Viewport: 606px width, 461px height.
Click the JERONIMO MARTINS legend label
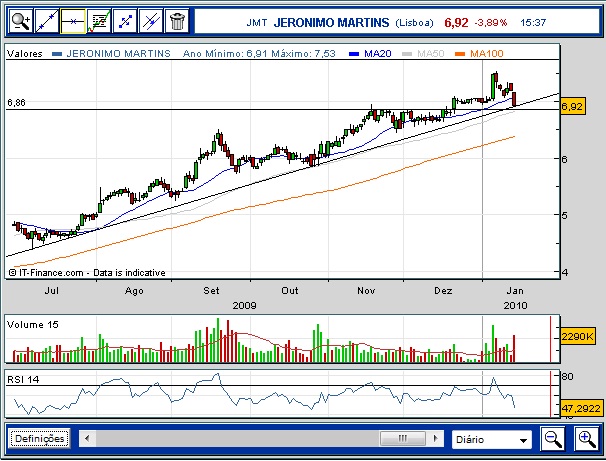[118, 53]
